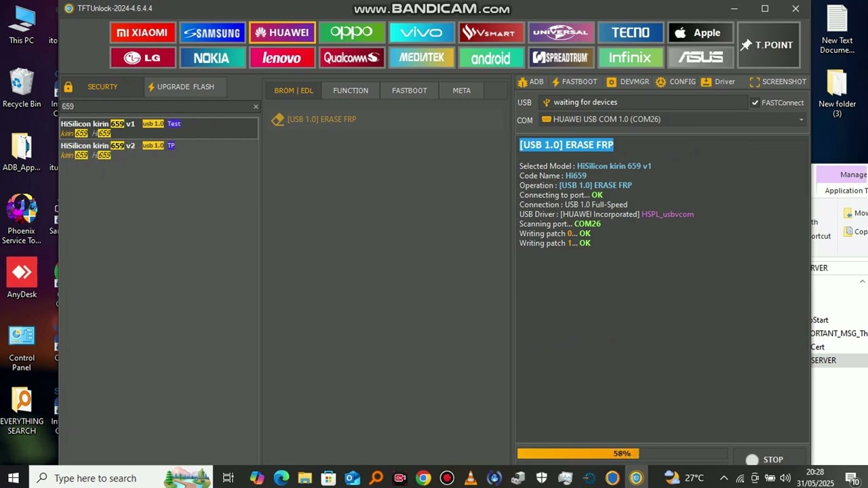The width and height of the screenshot is (868, 488).
Task: Switch to the SECURITY tab
Action: click(102, 87)
